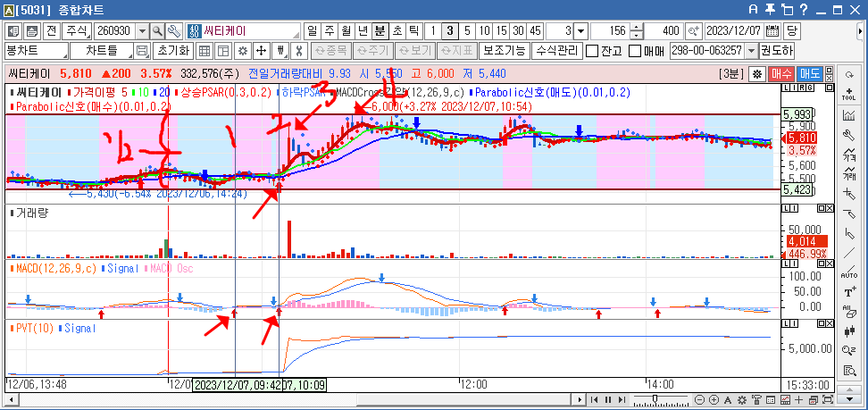This screenshot has height=410, width=868.
Task: Click the 당 button beside the date
Action: [791, 30]
